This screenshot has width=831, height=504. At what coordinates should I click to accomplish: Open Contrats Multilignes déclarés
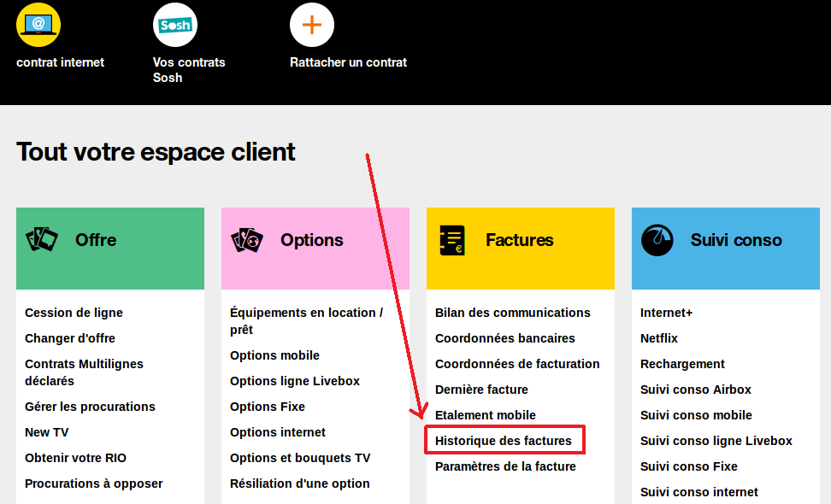[84, 372]
